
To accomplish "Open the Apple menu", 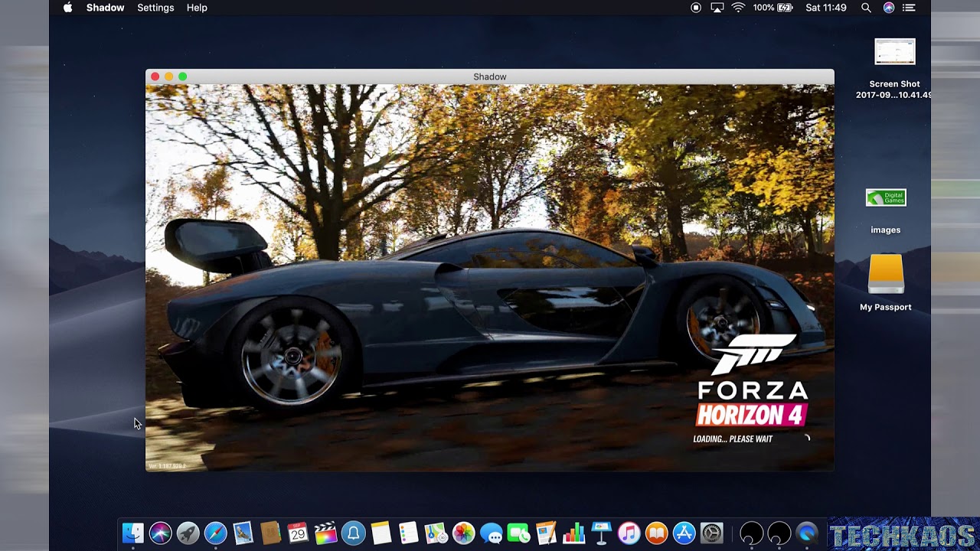I will click(67, 8).
